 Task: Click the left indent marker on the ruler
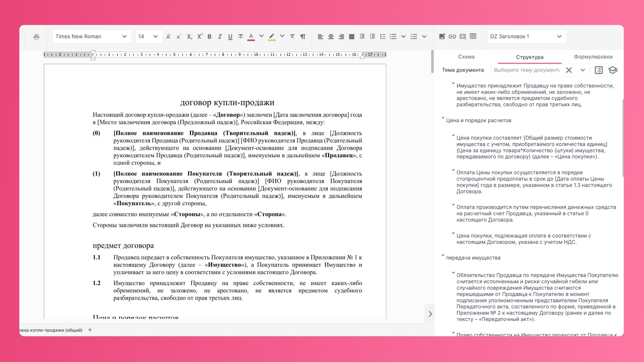pos(93,55)
